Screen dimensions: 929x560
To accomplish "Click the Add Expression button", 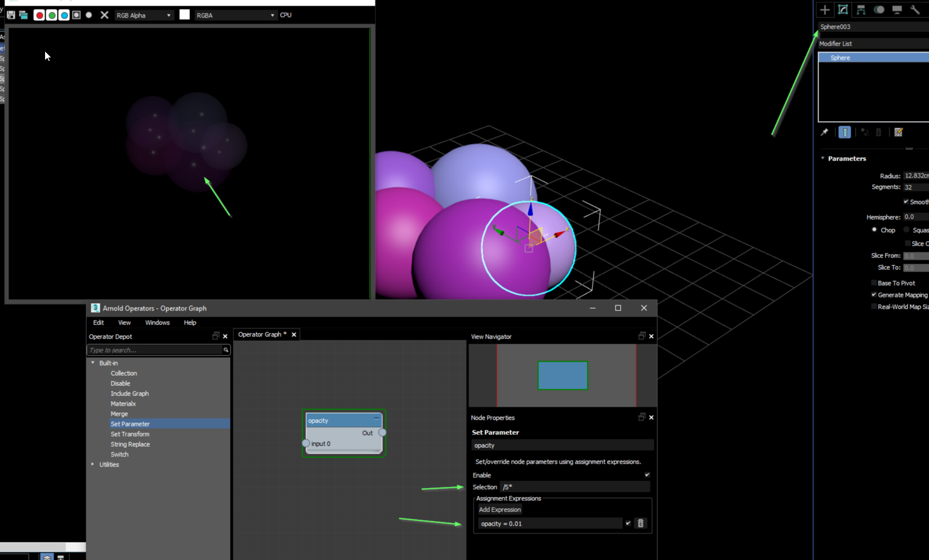I will (x=499, y=509).
